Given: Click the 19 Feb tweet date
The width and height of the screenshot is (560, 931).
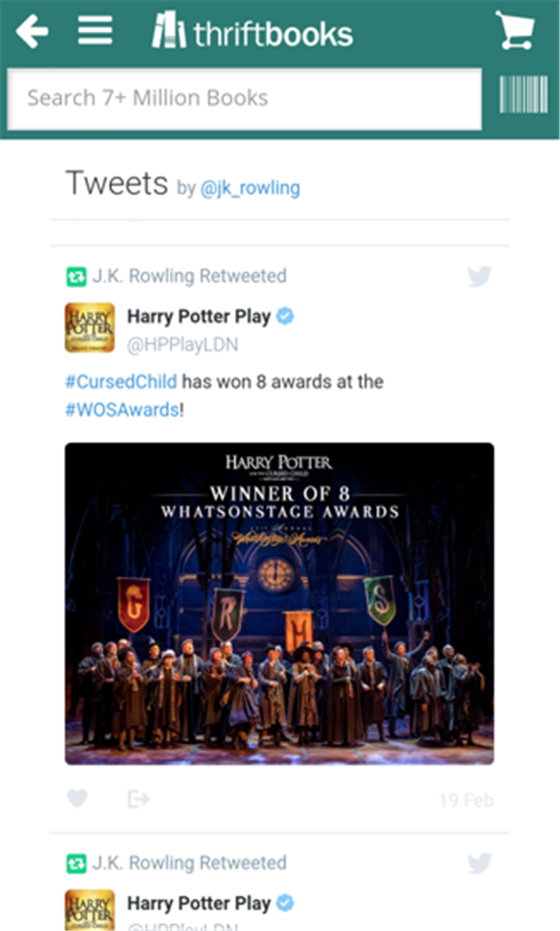Looking at the screenshot, I should click(x=466, y=799).
